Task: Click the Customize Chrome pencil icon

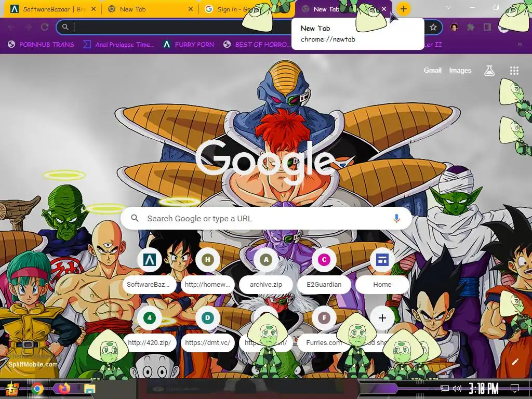Action: 515,362
